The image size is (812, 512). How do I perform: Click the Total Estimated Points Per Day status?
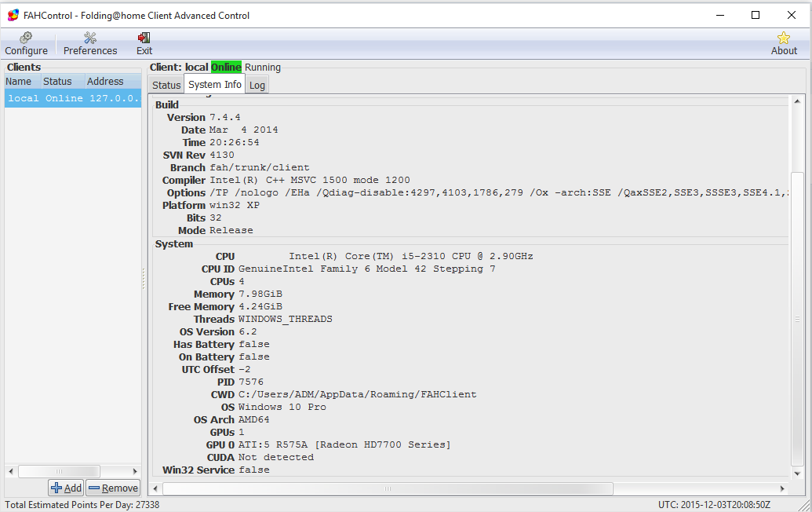pyautogui.click(x=82, y=505)
